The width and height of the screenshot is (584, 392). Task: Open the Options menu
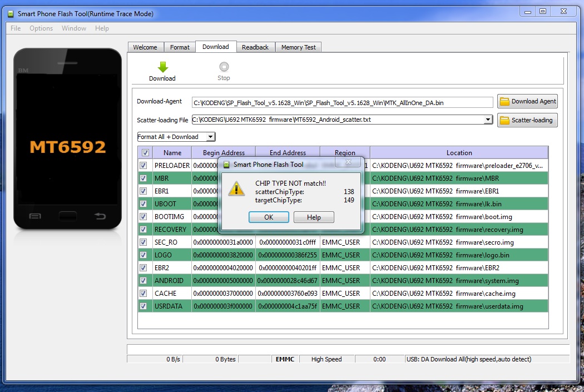(41, 28)
